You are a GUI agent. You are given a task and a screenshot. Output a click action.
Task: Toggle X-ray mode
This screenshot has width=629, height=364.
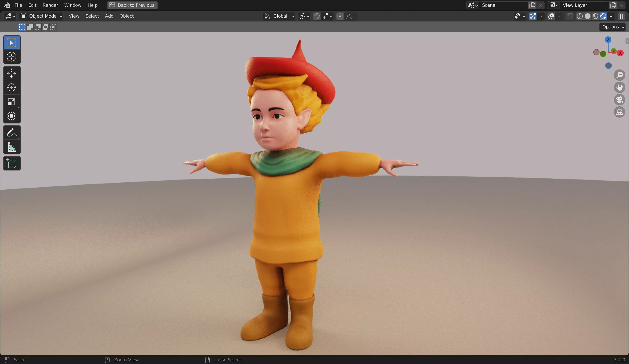coord(569,16)
